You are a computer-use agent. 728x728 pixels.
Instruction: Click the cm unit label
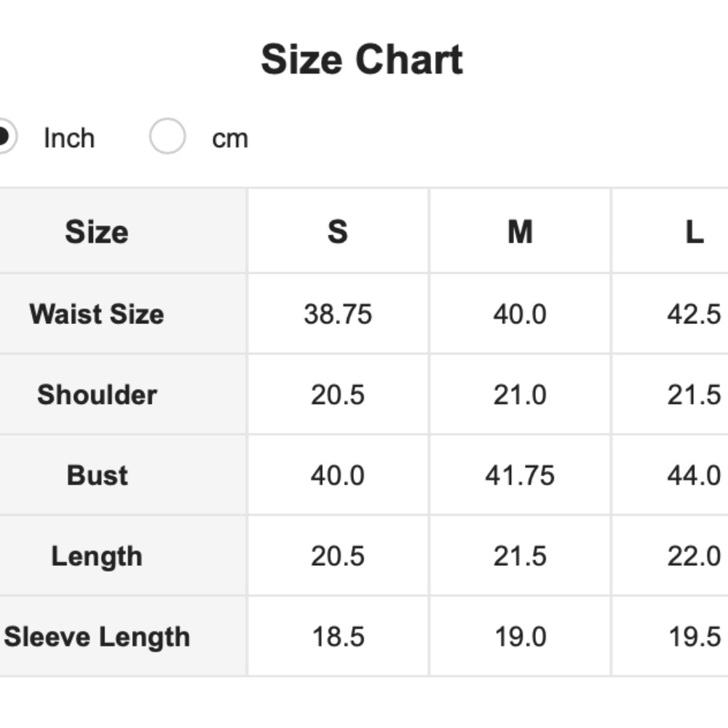coord(230,138)
